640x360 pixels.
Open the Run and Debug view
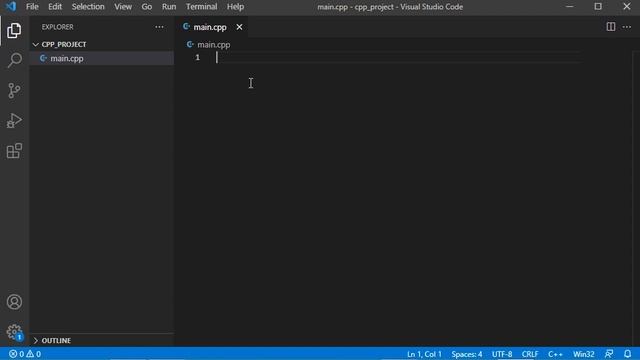pyautogui.click(x=14, y=121)
